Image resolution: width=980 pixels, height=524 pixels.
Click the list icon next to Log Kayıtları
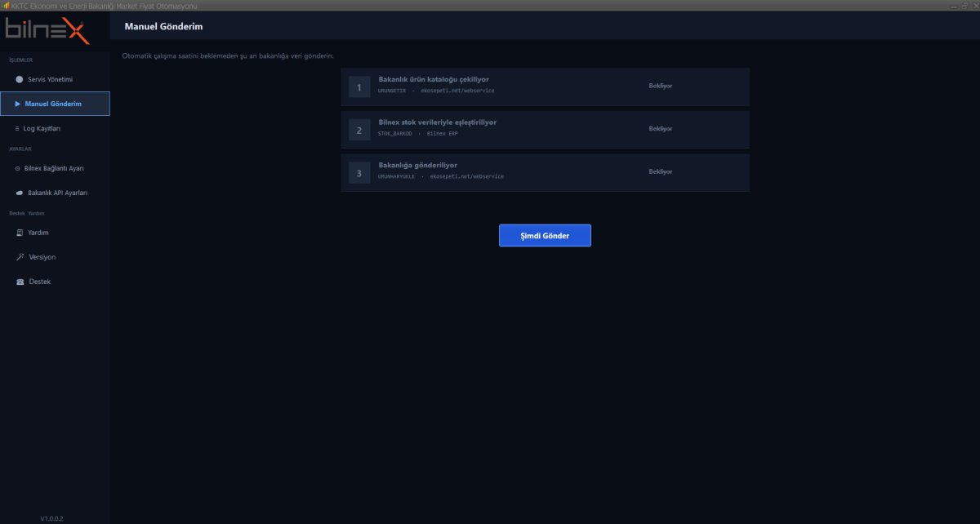(x=17, y=129)
